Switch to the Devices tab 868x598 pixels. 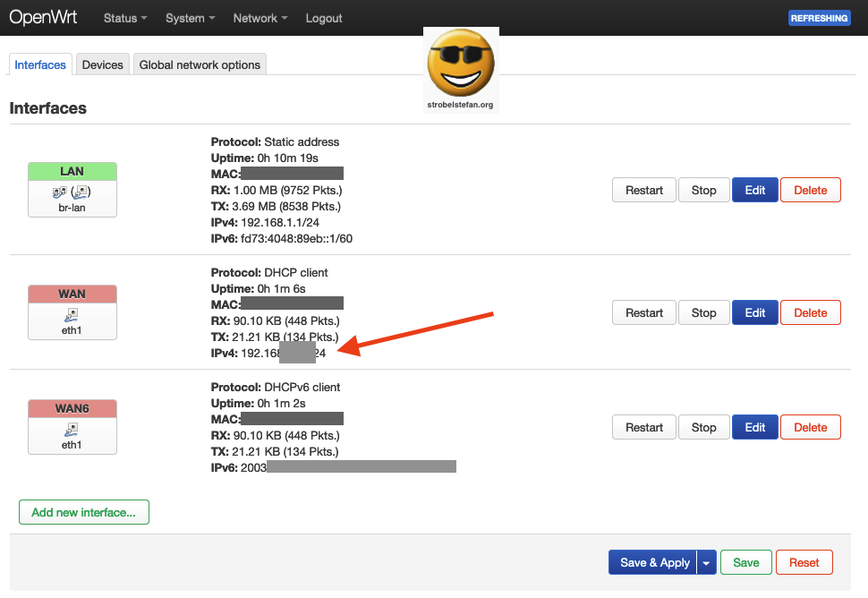click(102, 64)
